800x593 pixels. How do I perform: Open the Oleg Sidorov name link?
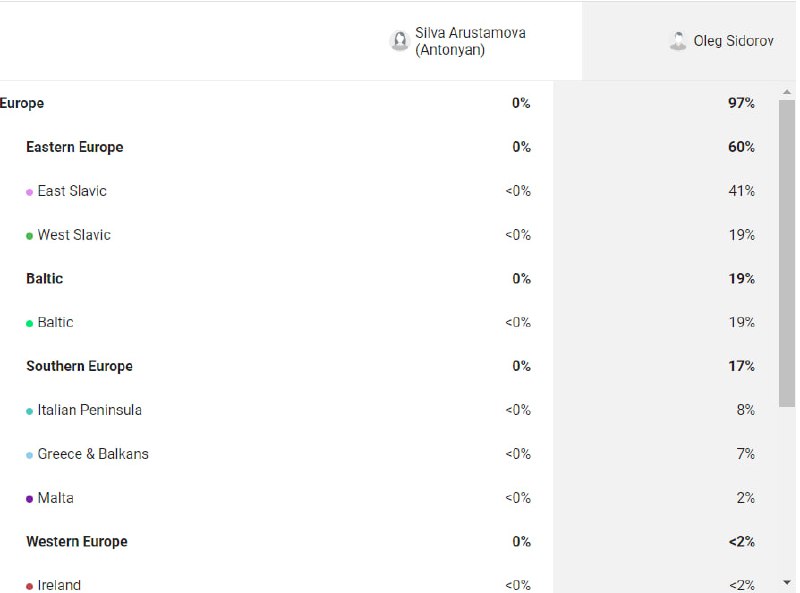(734, 41)
